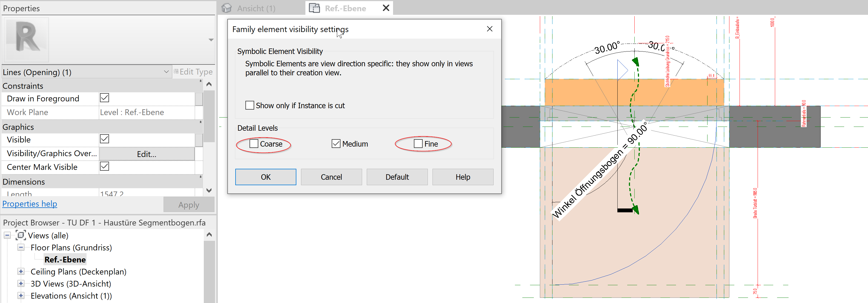Click the family type preview thumbnail
The image size is (868, 303).
pyautogui.click(x=26, y=39)
